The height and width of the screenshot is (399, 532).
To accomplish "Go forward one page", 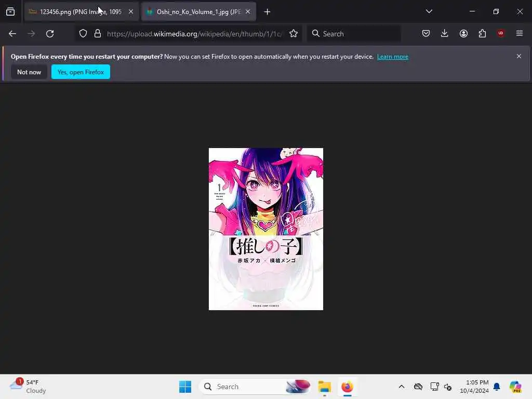I will tap(31, 34).
